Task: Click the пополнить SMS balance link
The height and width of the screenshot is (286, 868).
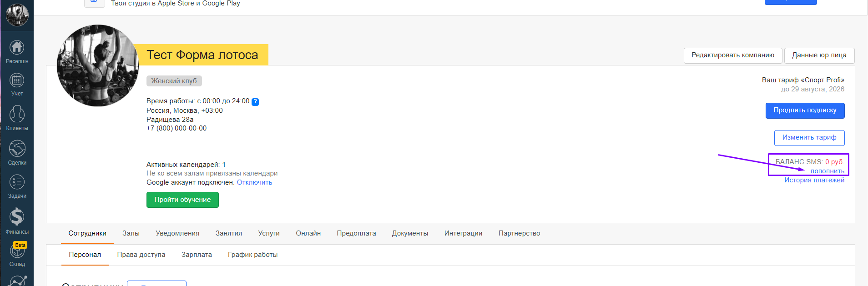Action: (x=827, y=171)
